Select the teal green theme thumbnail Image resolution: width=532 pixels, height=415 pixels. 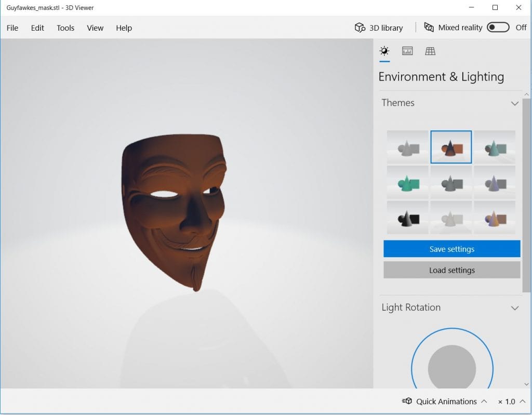click(x=407, y=182)
